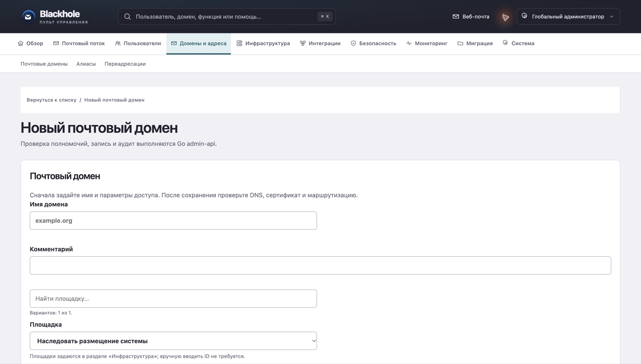
Task: Open the Обзор home icon
Action: coord(20,43)
